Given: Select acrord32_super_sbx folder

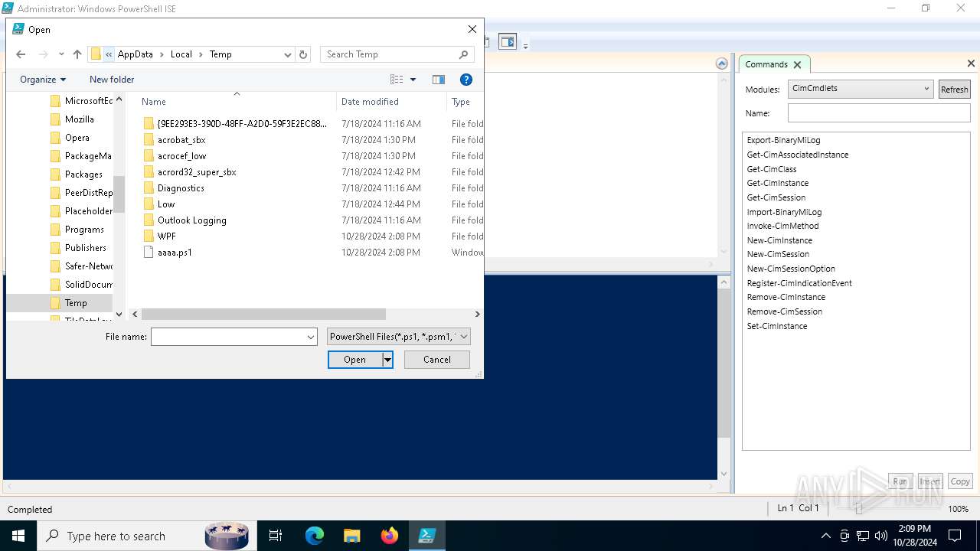Looking at the screenshot, I should (197, 172).
